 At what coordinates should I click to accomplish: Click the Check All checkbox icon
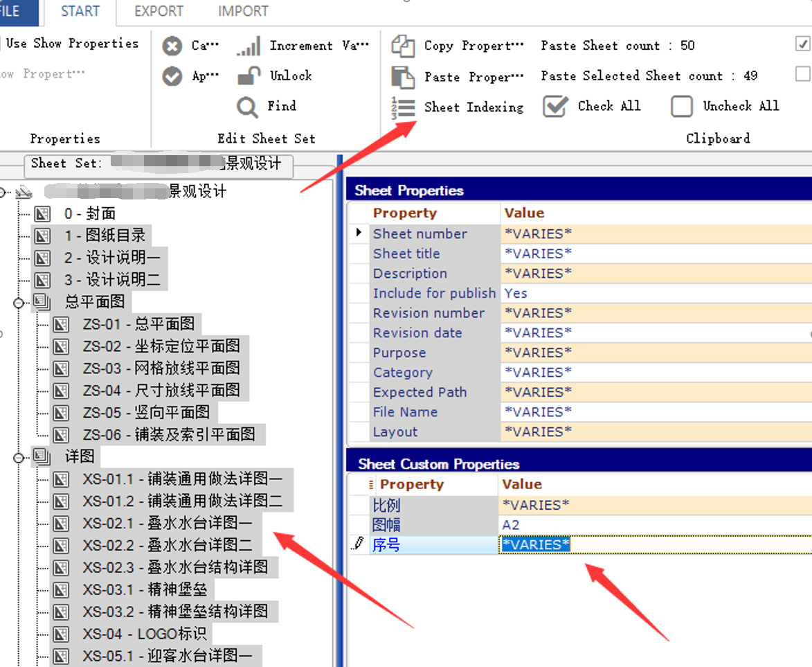click(x=555, y=107)
